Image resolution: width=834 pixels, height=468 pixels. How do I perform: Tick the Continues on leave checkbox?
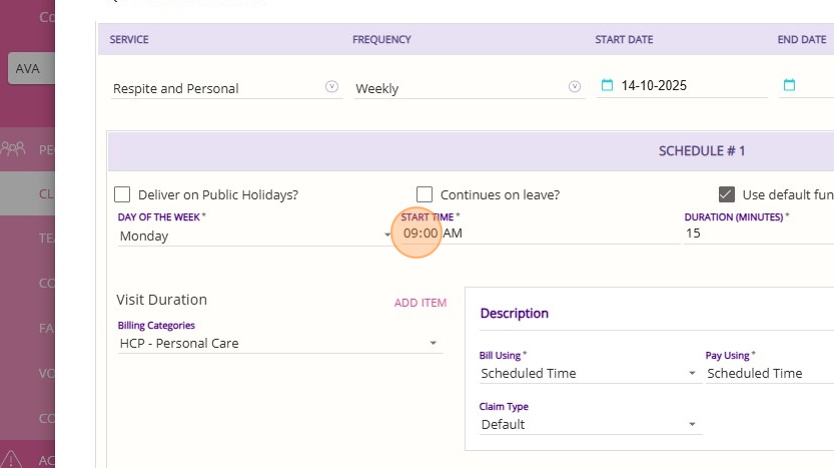tap(425, 195)
